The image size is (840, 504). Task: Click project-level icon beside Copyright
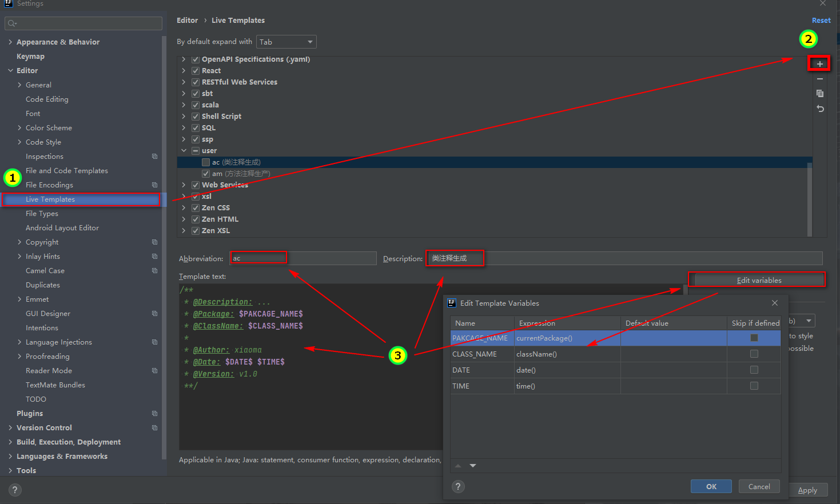point(154,242)
